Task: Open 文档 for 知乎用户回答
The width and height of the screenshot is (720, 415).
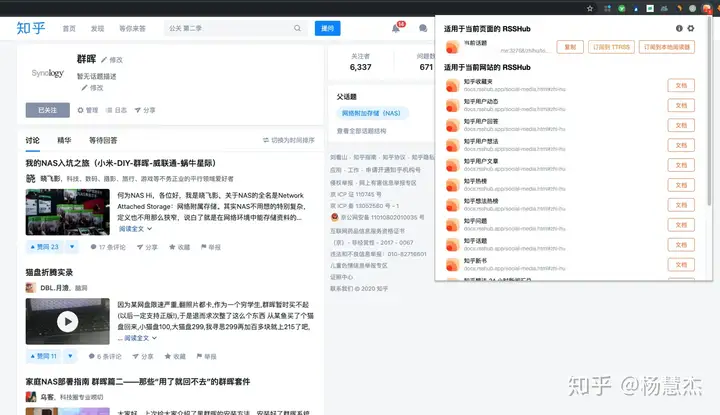Action: 681,125
